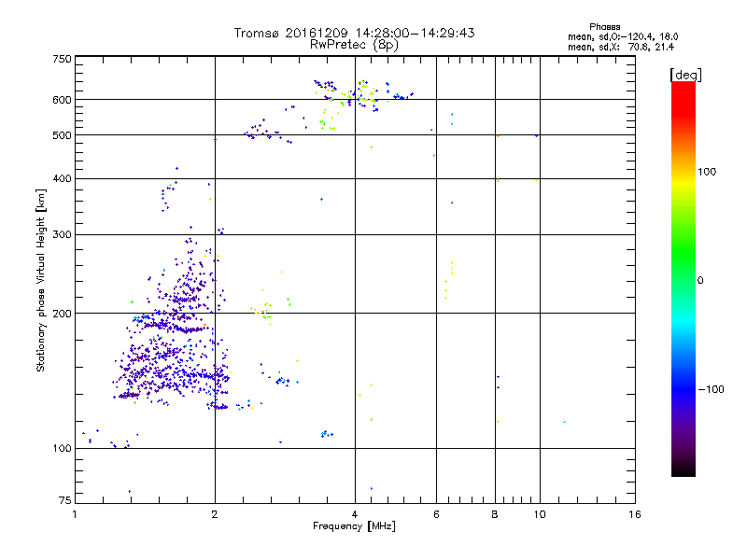Click the y-axis tick label '75'
The image size is (747, 560).
[64, 500]
